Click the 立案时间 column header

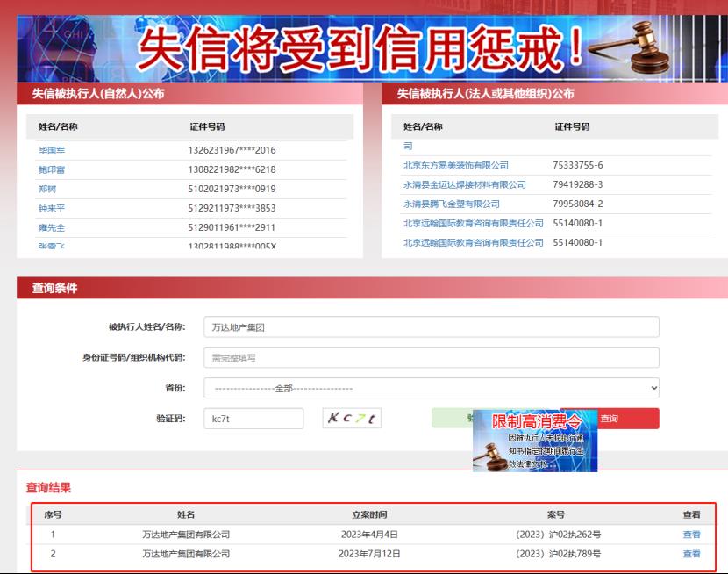369,514
